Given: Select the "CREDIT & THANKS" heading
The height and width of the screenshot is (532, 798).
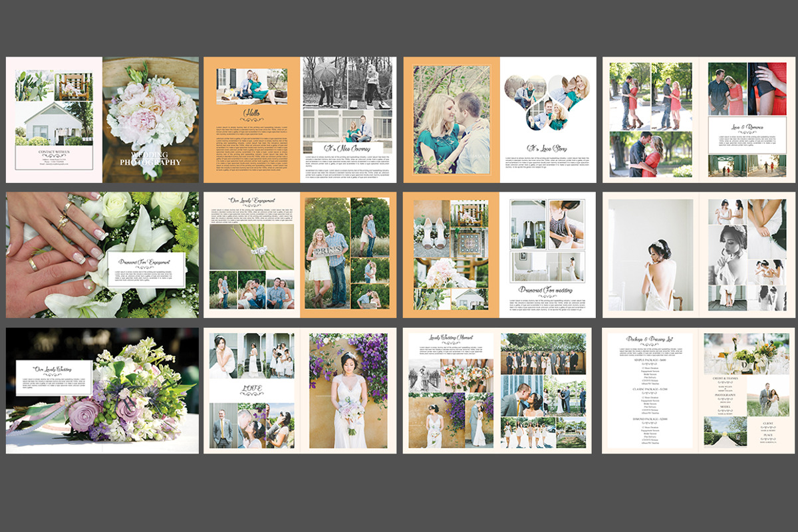Looking at the screenshot, I should [x=726, y=378].
